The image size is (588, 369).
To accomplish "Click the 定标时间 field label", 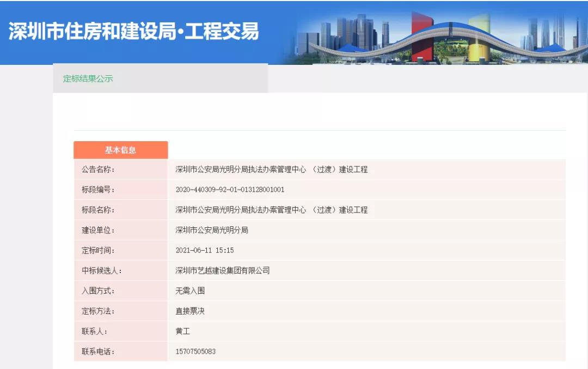I will point(99,250).
